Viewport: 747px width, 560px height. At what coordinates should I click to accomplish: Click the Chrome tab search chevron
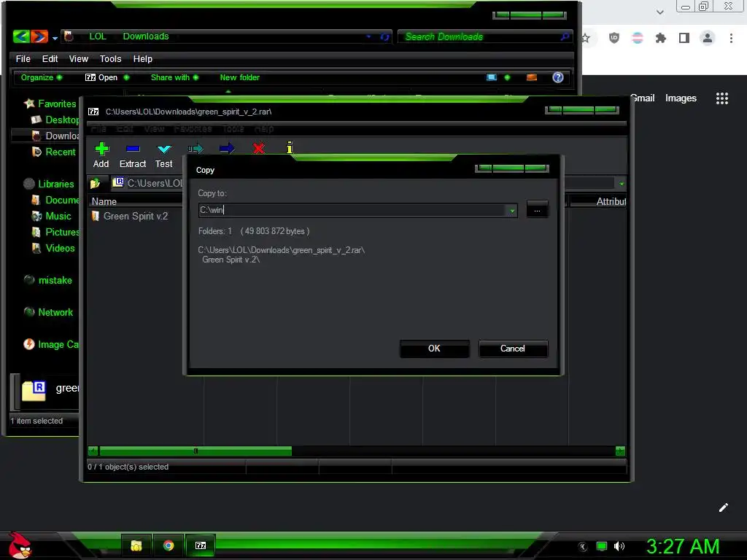tap(659, 12)
